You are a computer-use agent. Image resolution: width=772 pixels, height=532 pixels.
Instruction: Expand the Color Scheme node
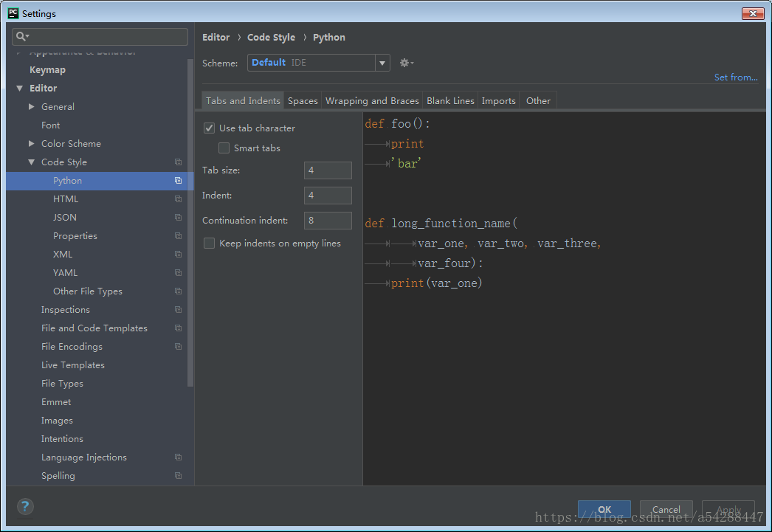coord(32,144)
